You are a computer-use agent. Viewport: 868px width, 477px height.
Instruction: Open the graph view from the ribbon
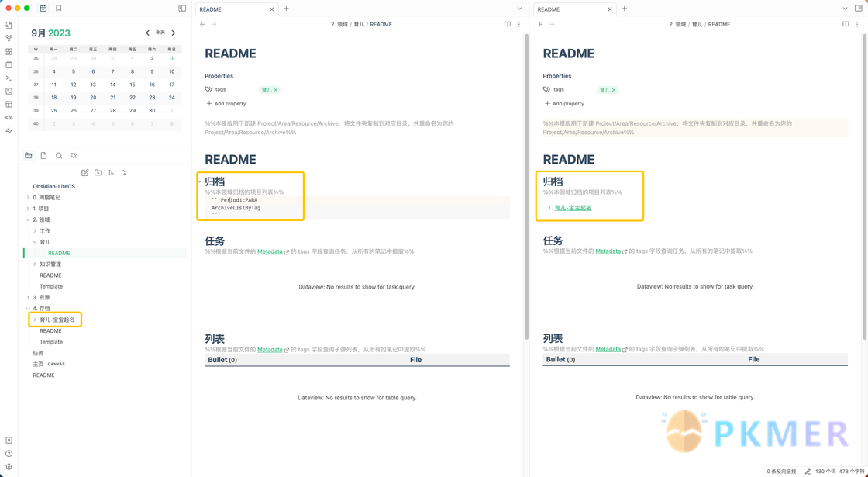point(9,38)
